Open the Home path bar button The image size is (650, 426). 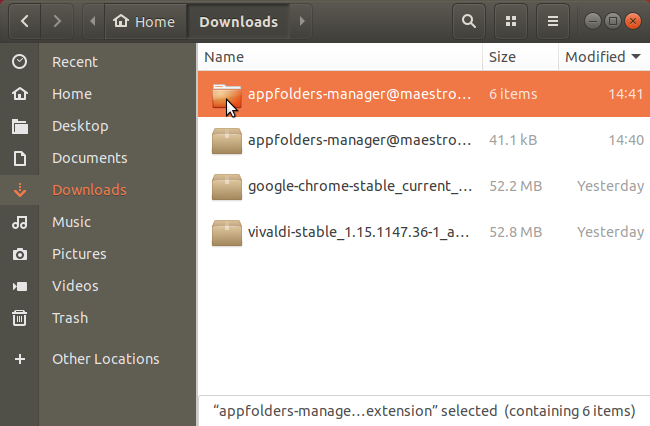click(144, 22)
